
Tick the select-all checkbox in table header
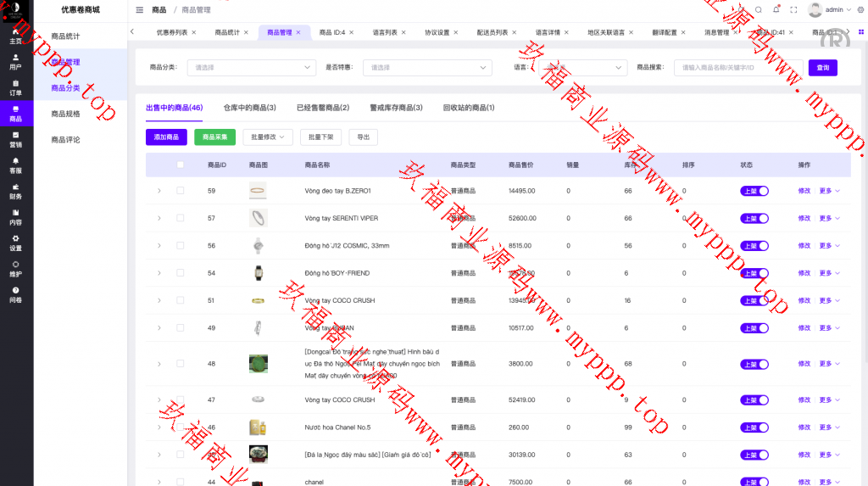(x=180, y=165)
